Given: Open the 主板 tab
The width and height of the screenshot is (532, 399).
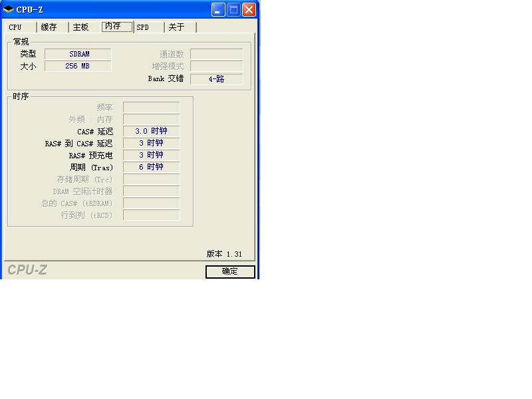Looking at the screenshot, I should tap(84, 27).
